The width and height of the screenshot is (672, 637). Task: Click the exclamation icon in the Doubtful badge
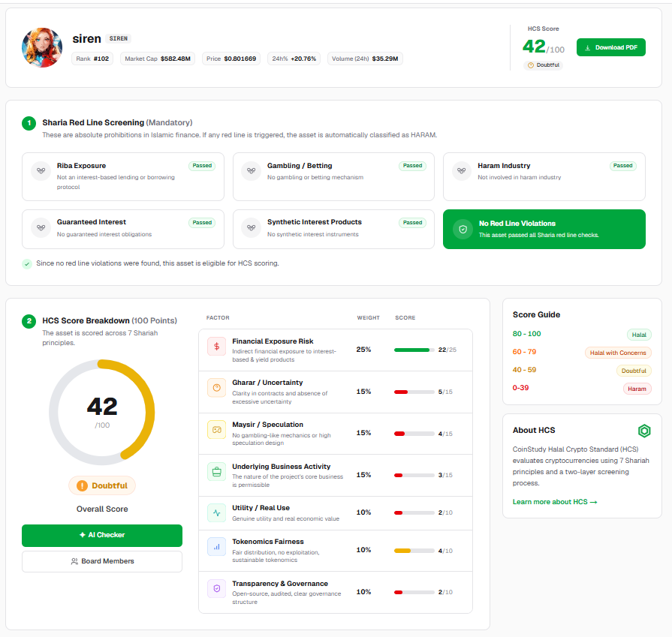82,485
